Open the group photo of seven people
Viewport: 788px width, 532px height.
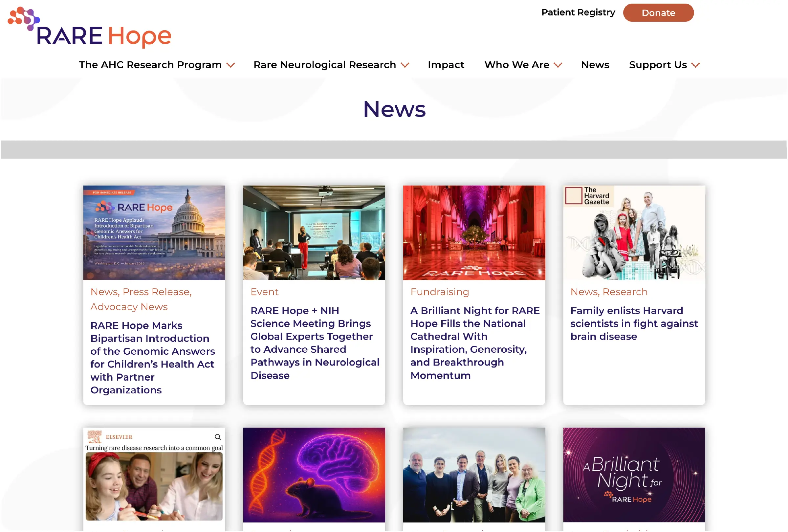tap(474, 475)
